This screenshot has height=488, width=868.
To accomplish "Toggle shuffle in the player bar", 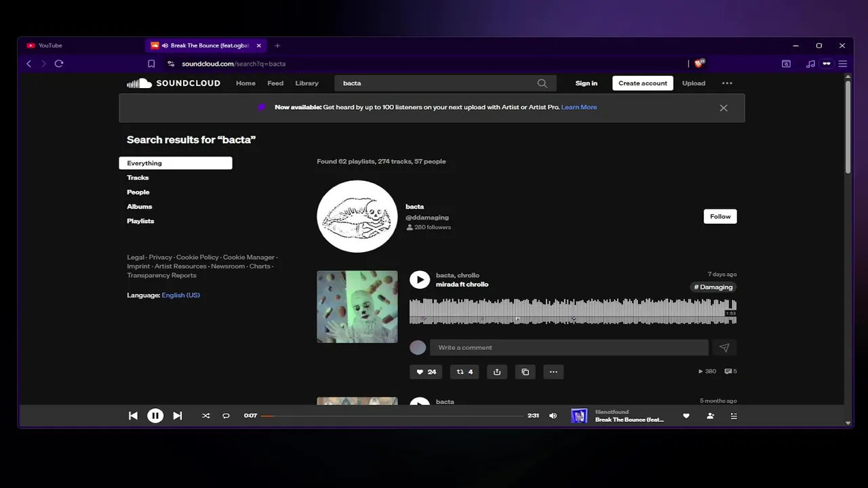I will 206,415.
